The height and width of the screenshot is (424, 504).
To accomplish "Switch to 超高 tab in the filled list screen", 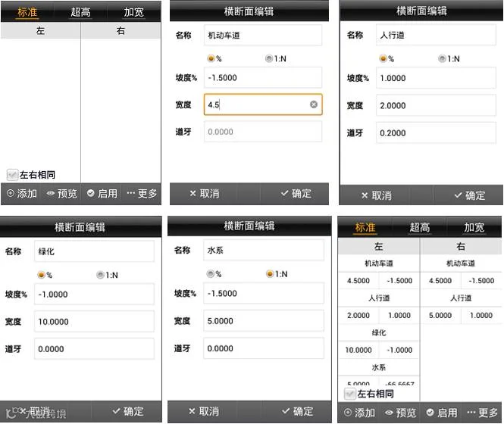I will point(419,227).
